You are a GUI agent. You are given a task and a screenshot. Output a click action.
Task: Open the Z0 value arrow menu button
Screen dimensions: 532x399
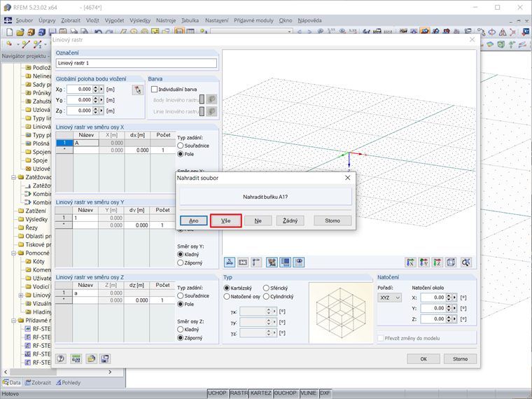101,111
